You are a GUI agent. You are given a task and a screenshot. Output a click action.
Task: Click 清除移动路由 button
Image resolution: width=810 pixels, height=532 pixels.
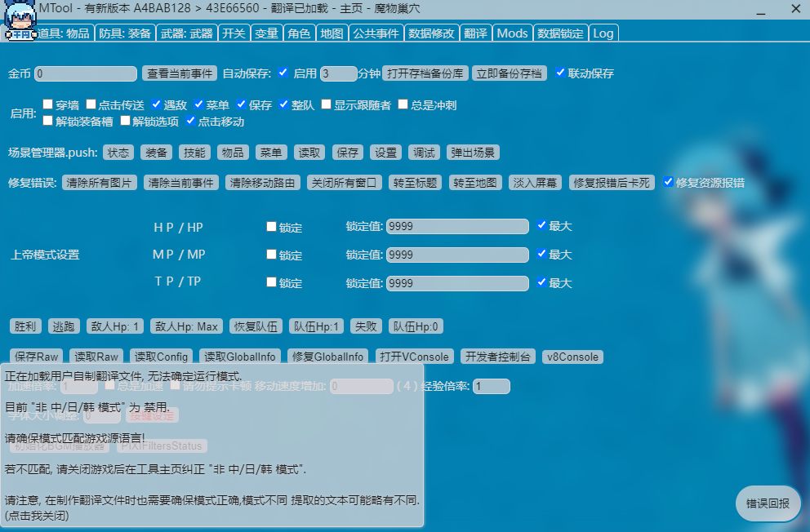click(x=262, y=183)
